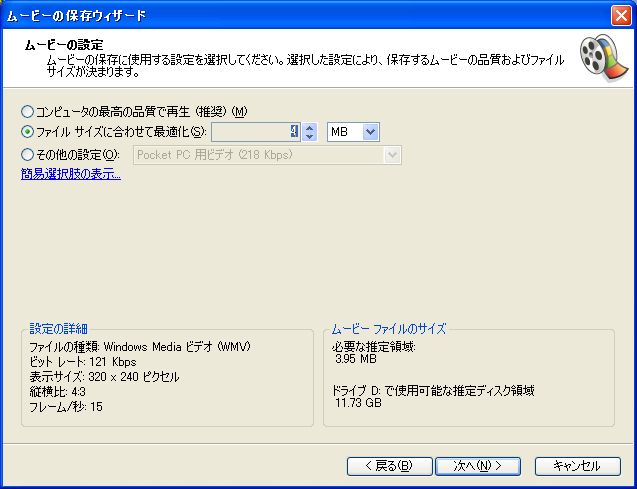Expand the Pocket PC 用ビデオ settings dropdown

pyautogui.click(x=392, y=154)
